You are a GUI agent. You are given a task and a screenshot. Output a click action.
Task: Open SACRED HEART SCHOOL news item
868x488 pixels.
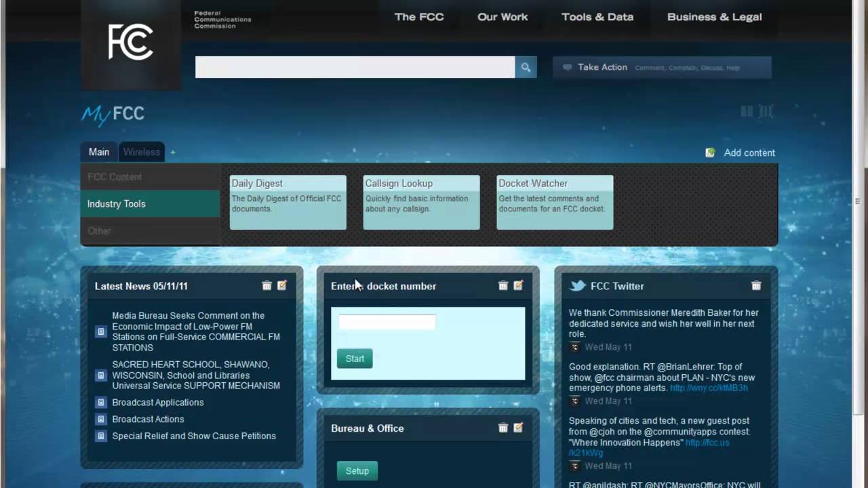(x=196, y=375)
